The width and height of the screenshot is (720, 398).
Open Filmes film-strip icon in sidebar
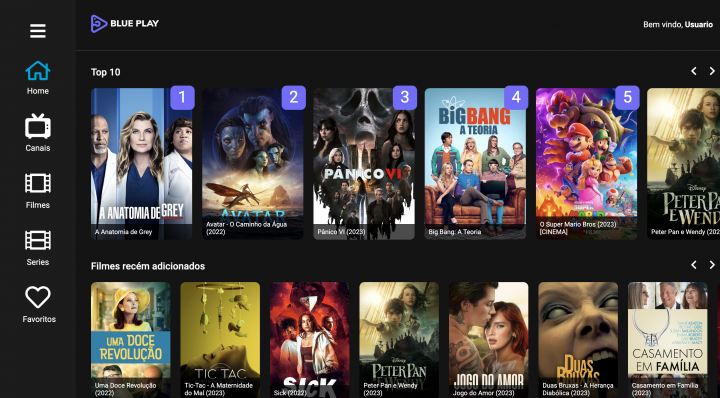(x=38, y=183)
